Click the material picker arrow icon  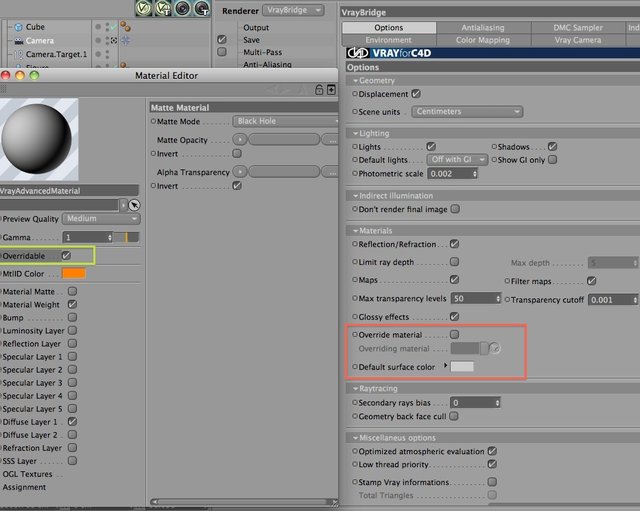[134, 205]
